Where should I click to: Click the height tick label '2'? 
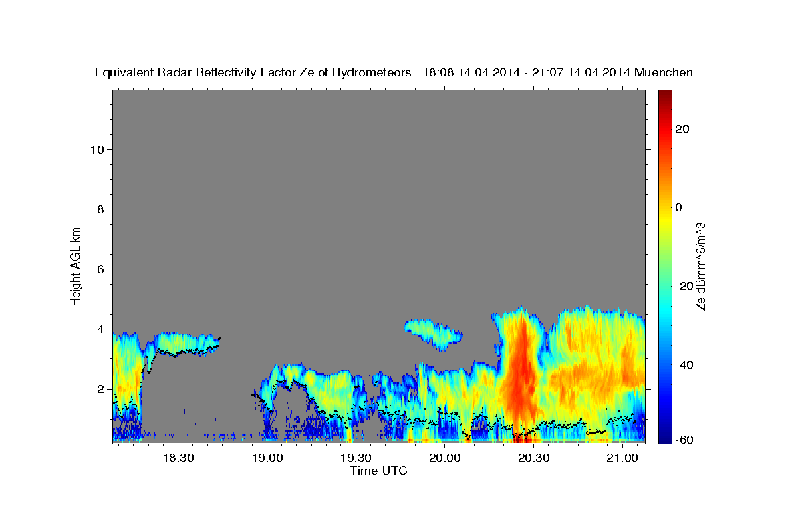100,388
